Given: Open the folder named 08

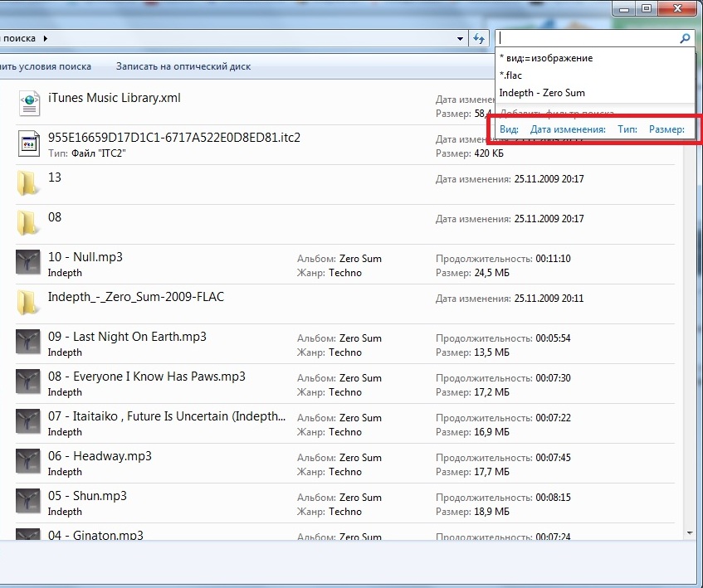Looking at the screenshot, I should tap(28, 223).
